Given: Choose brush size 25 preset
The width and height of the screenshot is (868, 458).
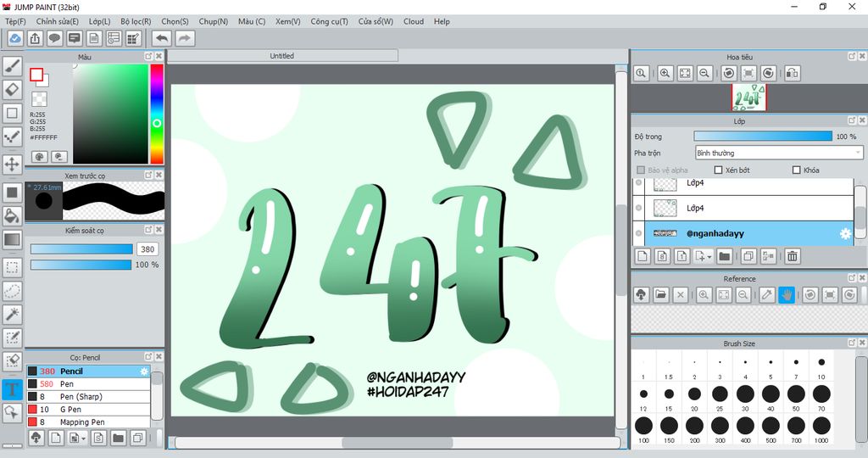Looking at the screenshot, I should click(720, 397).
